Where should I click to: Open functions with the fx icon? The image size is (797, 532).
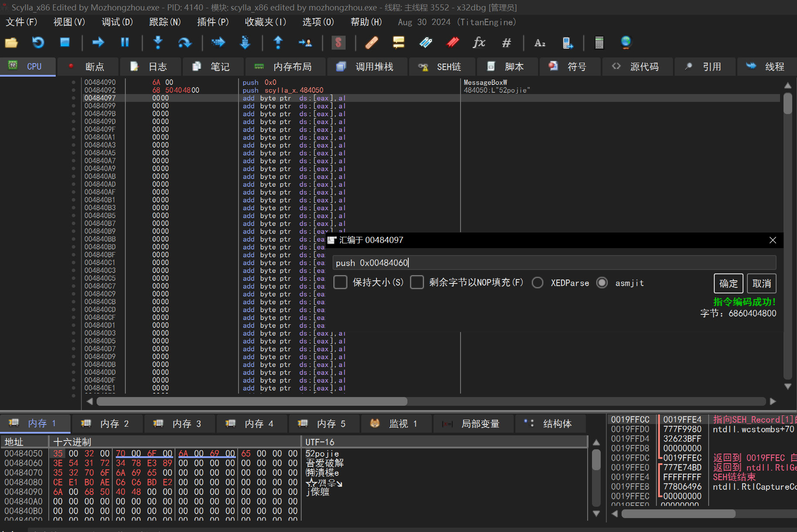click(479, 42)
